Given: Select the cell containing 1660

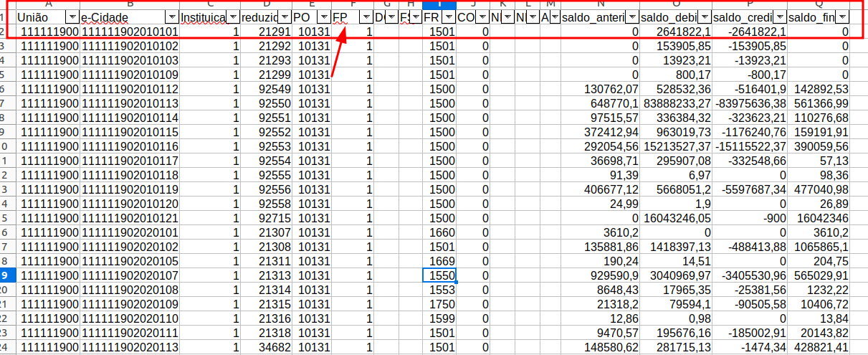Looking at the screenshot, I should (x=438, y=232).
